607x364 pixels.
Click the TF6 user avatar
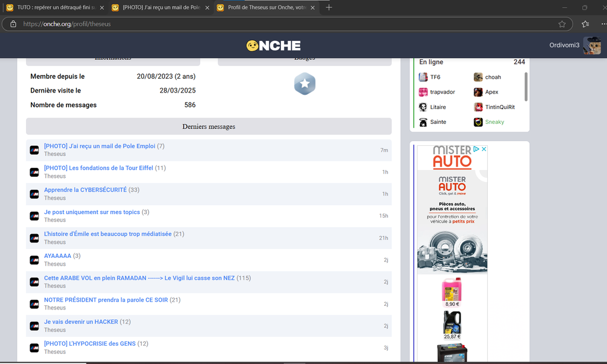pos(423,77)
